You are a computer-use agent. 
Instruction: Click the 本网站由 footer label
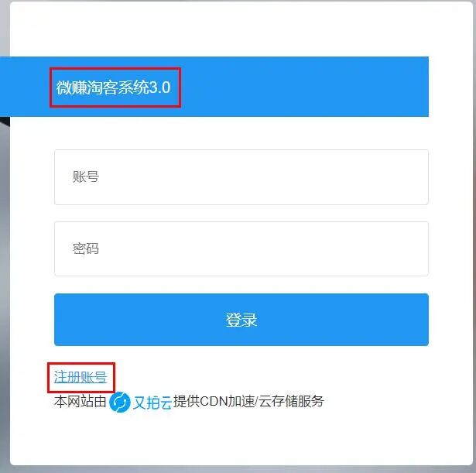point(80,401)
